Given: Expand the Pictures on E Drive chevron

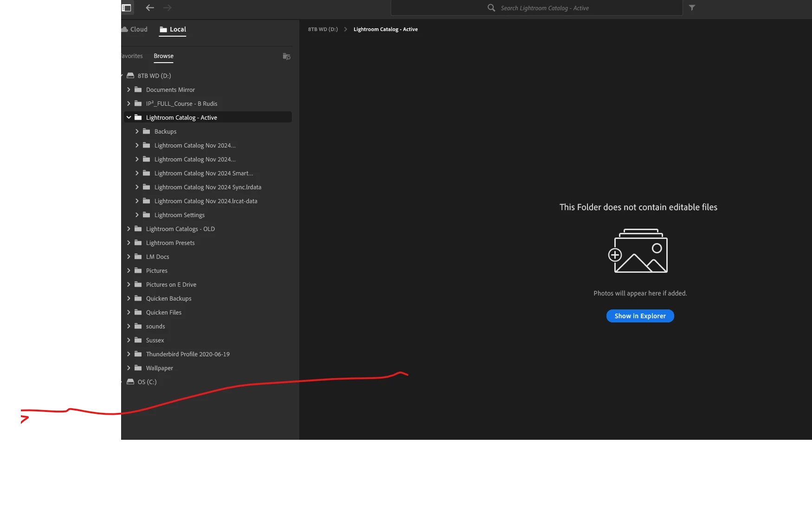Looking at the screenshot, I should [x=129, y=284].
